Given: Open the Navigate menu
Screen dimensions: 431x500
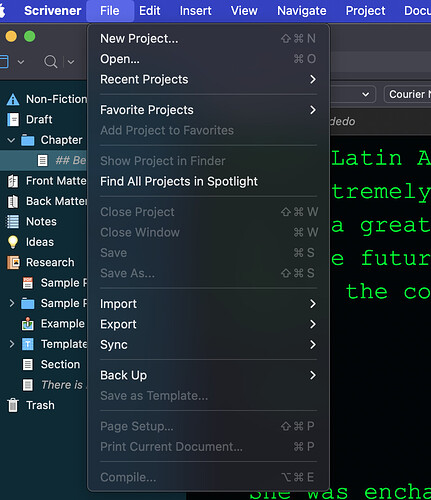Looking at the screenshot, I should pyautogui.click(x=302, y=11).
